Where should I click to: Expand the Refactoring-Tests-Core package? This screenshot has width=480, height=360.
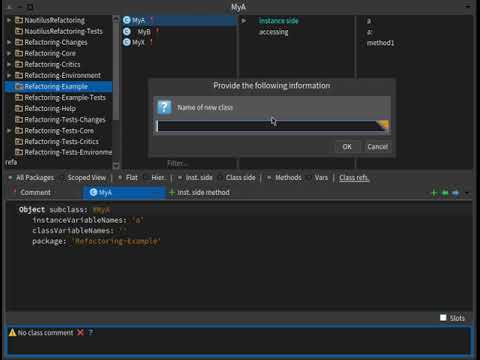point(9,131)
